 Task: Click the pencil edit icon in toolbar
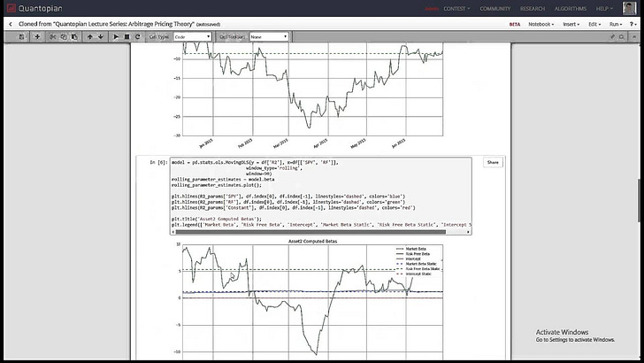pos(612,36)
